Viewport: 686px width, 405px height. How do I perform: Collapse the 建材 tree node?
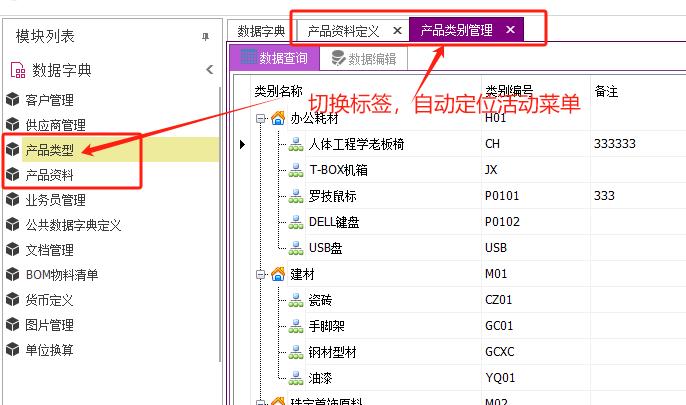(x=261, y=275)
